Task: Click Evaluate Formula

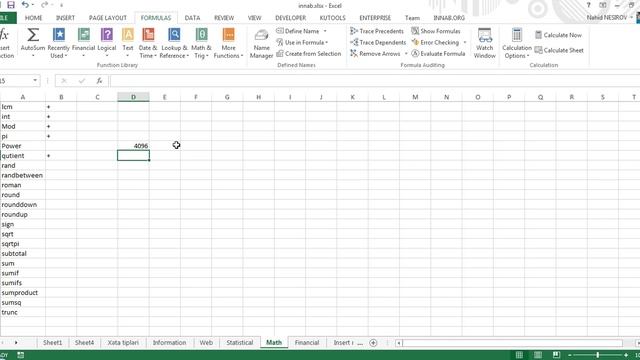Action: [x=438, y=53]
